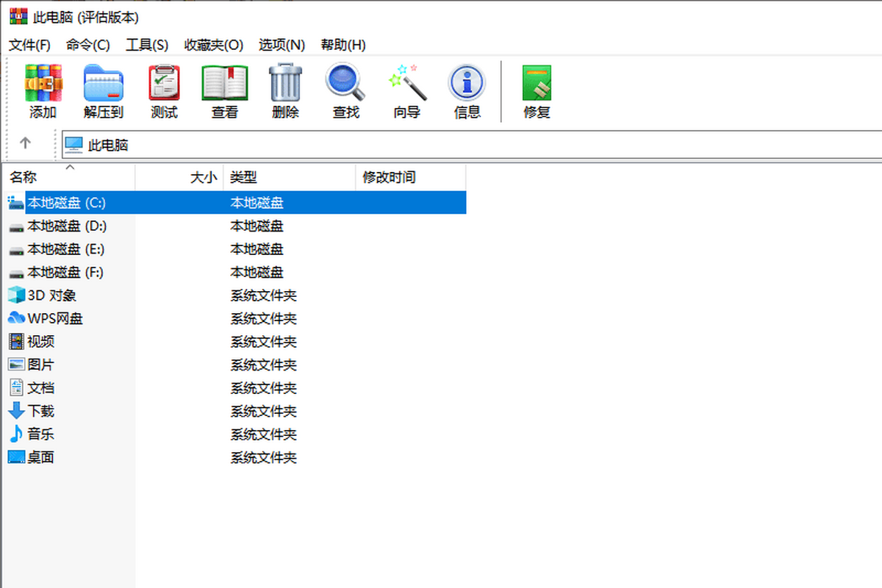Select the 文档 folder name
The width and height of the screenshot is (882, 588).
pos(41,388)
